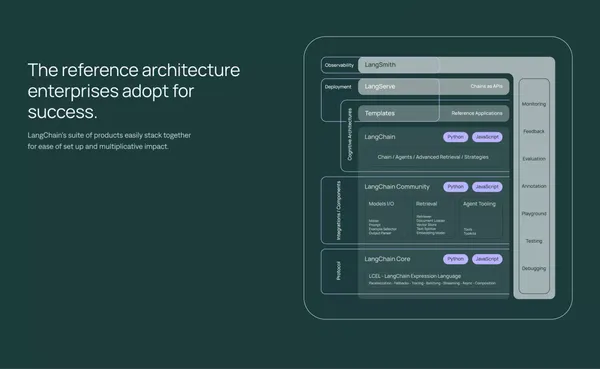This screenshot has width=600, height=369.
Task: Click the Python badge in LangChain row
Action: click(x=455, y=137)
